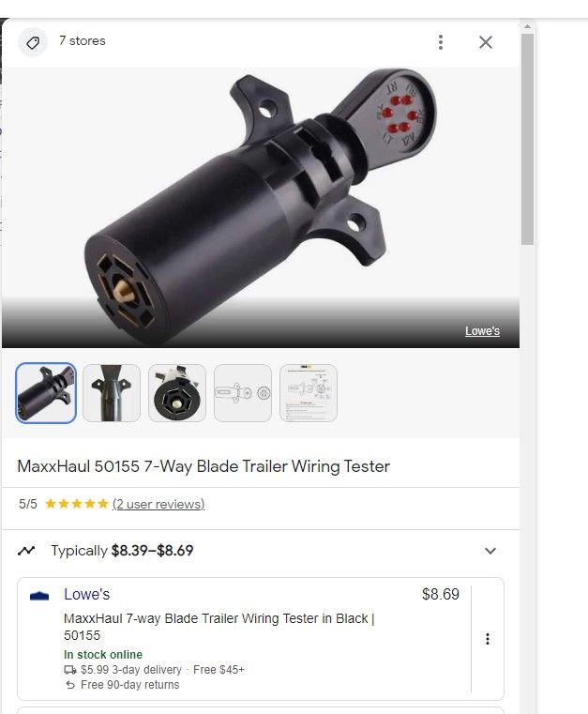Expand the Typically $8.39–$8.69 row

[261, 551]
